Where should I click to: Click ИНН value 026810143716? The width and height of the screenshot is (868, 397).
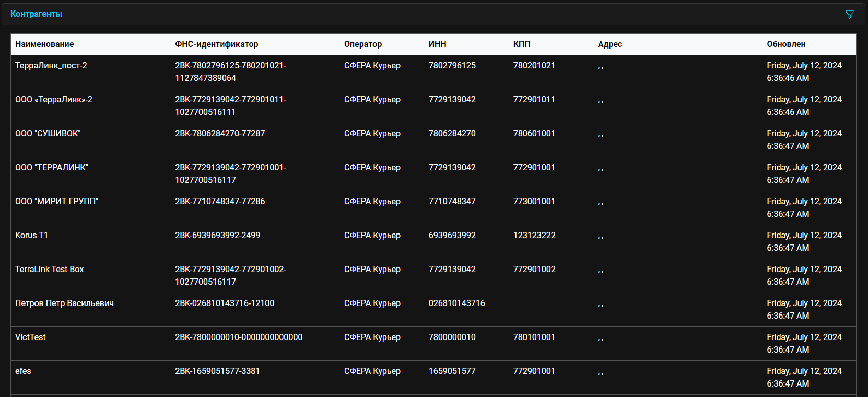click(457, 303)
